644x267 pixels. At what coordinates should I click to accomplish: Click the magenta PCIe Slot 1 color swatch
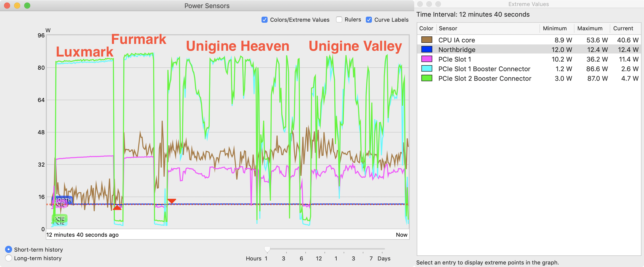coord(427,59)
